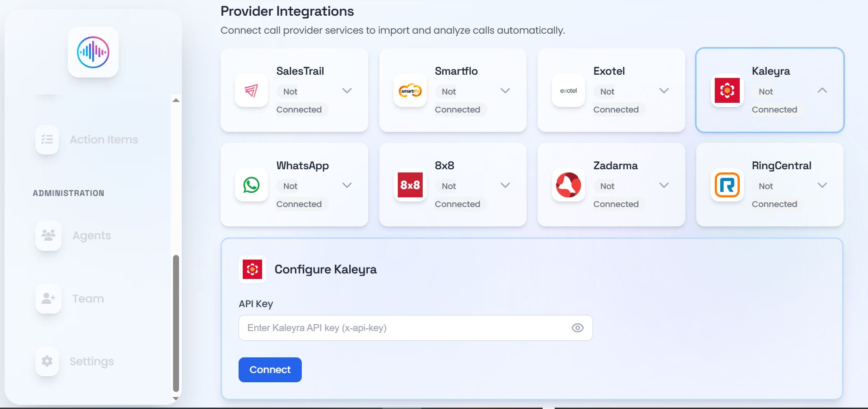Click the Zadarma red circle logo
Screen dimensions: 868x409
569,185
